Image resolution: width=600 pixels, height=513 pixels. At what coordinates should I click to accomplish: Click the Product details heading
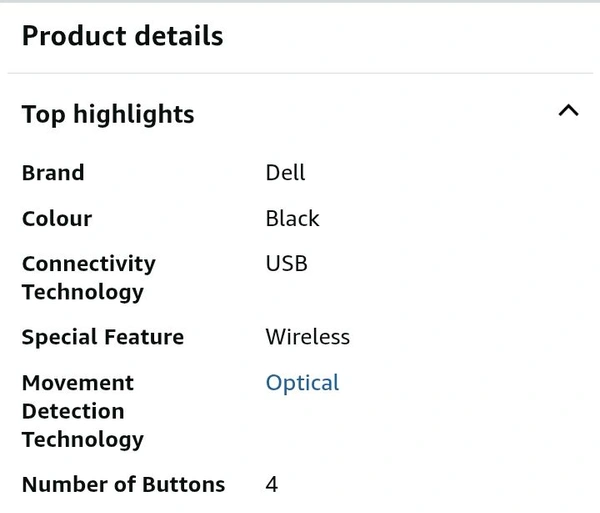click(122, 37)
